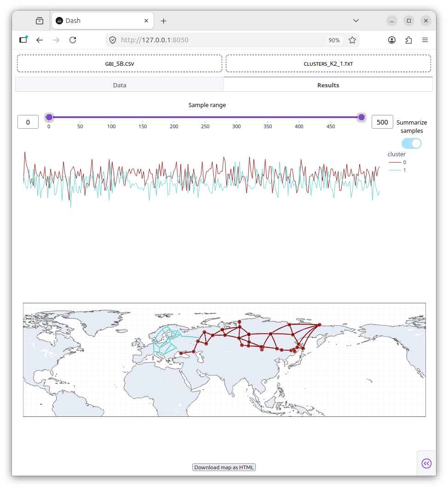448x489 pixels.
Task: Click the GBI_SB.CSV upload area
Action: tap(120, 63)
